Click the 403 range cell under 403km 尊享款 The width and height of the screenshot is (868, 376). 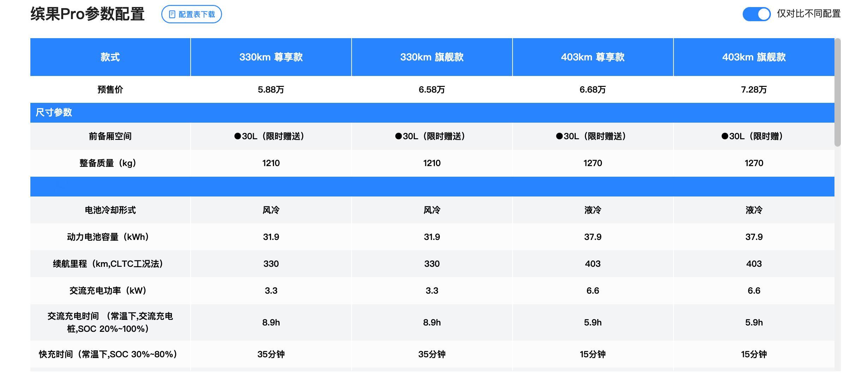pos(593,264)
